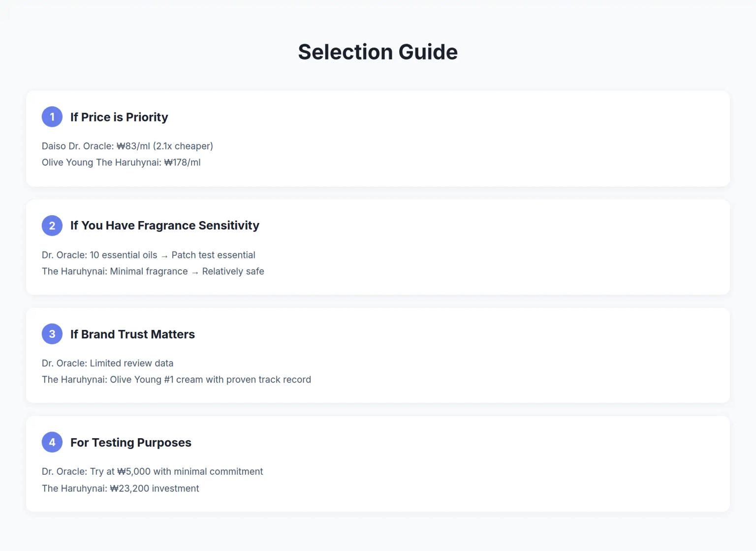Click 'Patch test essential' text
756x551 pixels.
point(214,255)
